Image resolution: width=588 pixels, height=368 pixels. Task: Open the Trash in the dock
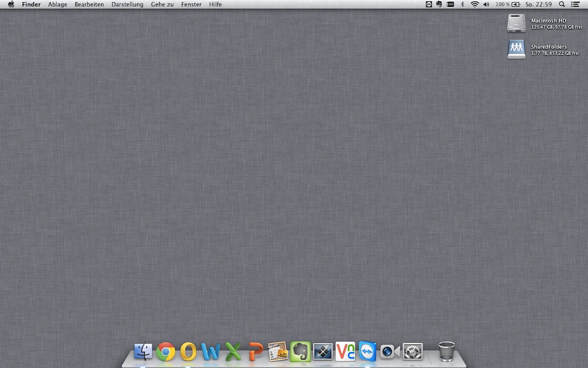click(x=446, y=352)
